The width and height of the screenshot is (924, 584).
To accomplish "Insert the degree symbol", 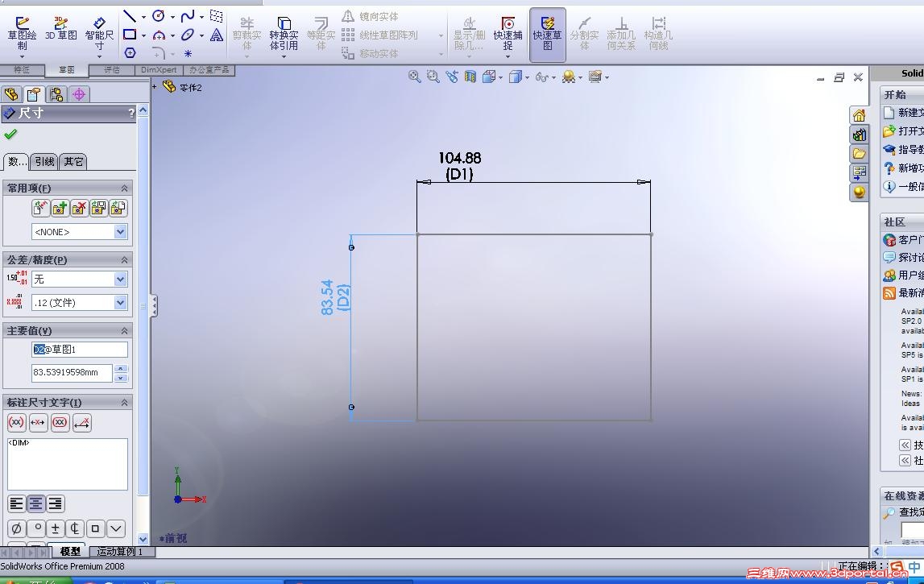I will pos(36,528).
